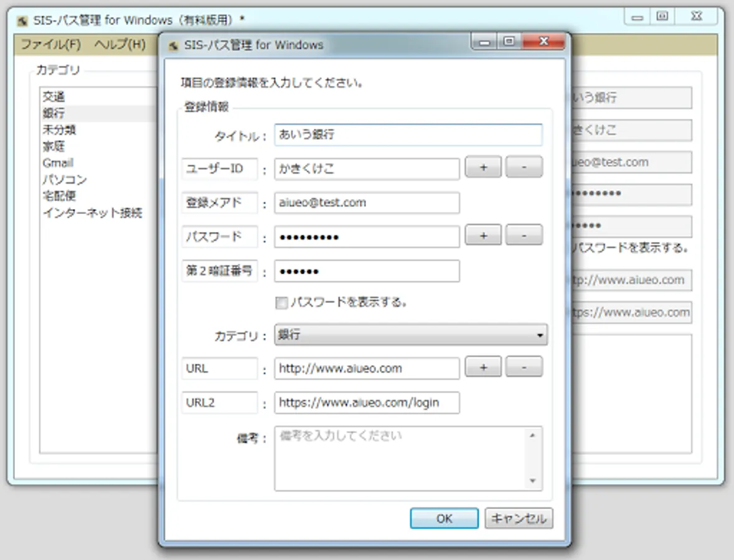
Task: Click minus button beside URL field
Action: (x=524, y=367)
